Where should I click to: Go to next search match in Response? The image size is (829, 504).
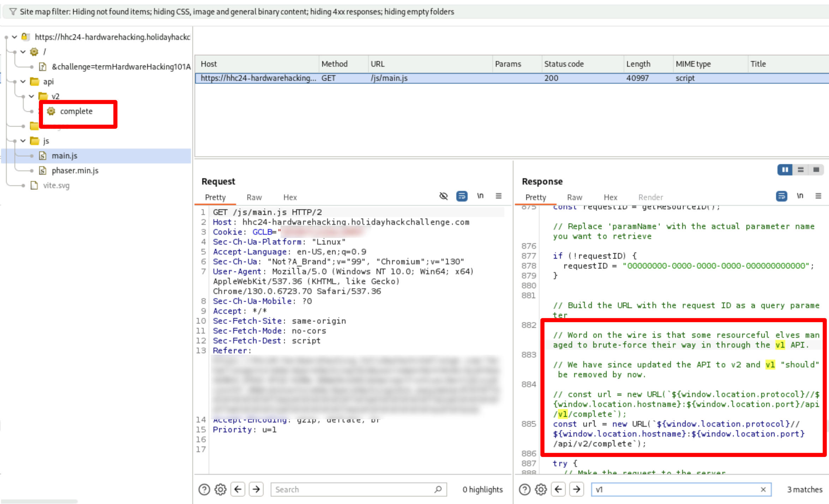coord(576,489)
